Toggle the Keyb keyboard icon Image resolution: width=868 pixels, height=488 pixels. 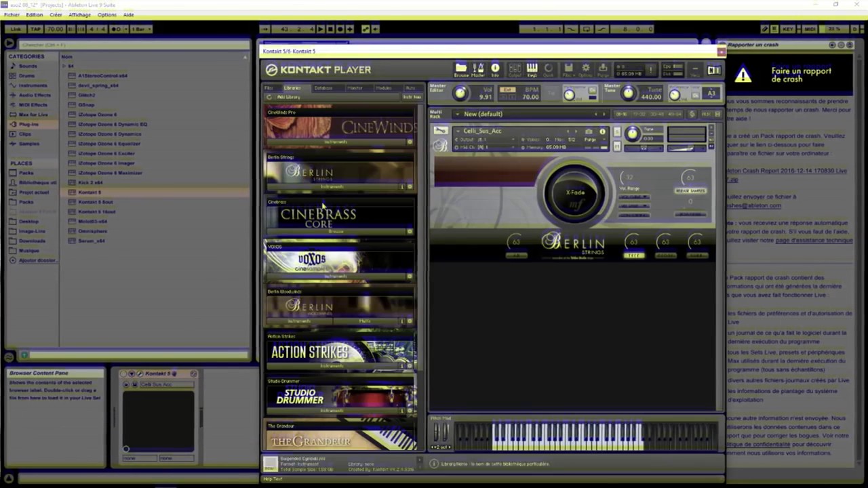coord(532,69)
